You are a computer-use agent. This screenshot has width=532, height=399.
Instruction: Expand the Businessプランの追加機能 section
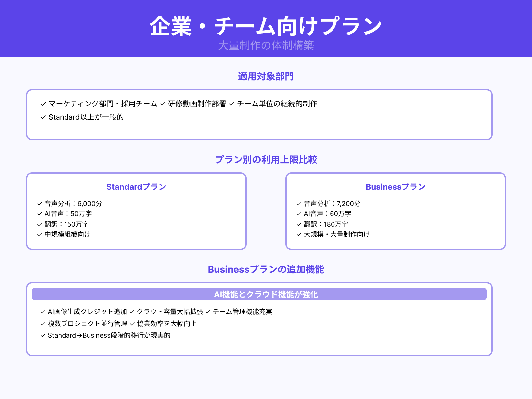266,270
